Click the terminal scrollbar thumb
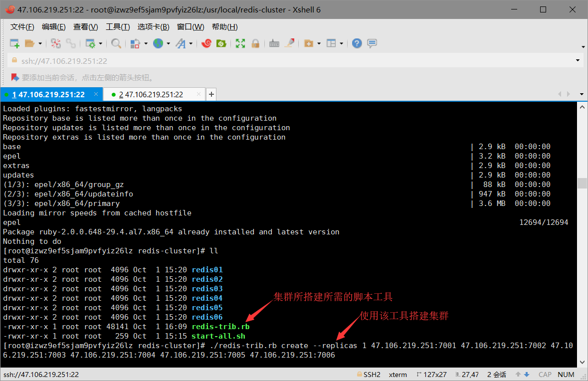 [x=582, y=184]
